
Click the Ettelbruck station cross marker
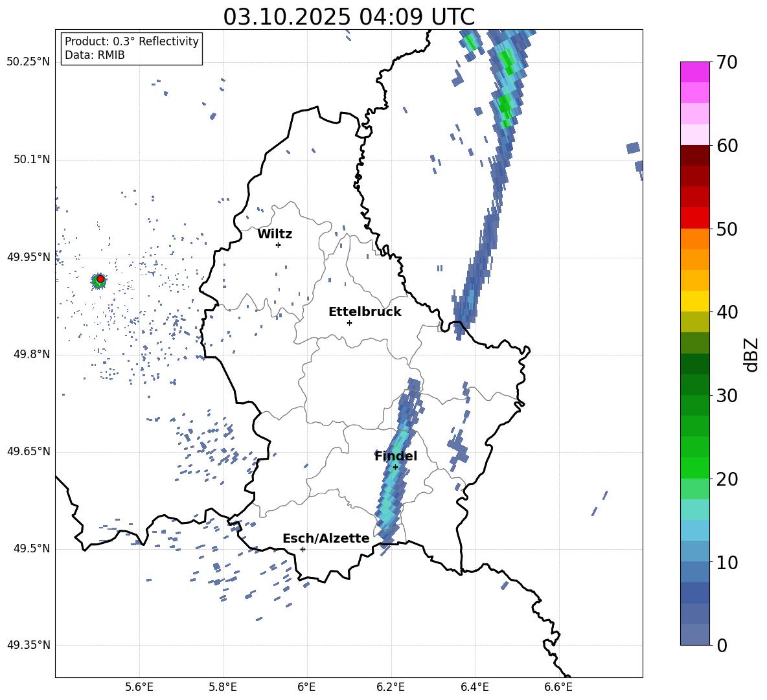(349, 322)
